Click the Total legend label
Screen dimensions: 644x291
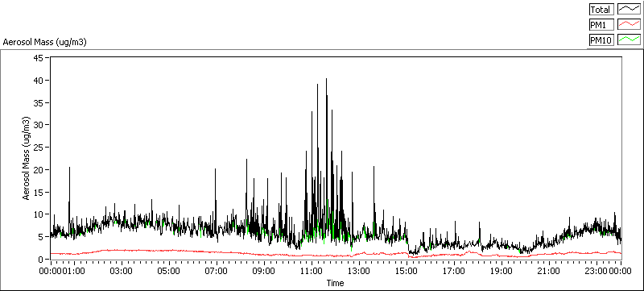pyautogui.click(x=601, y=10)
